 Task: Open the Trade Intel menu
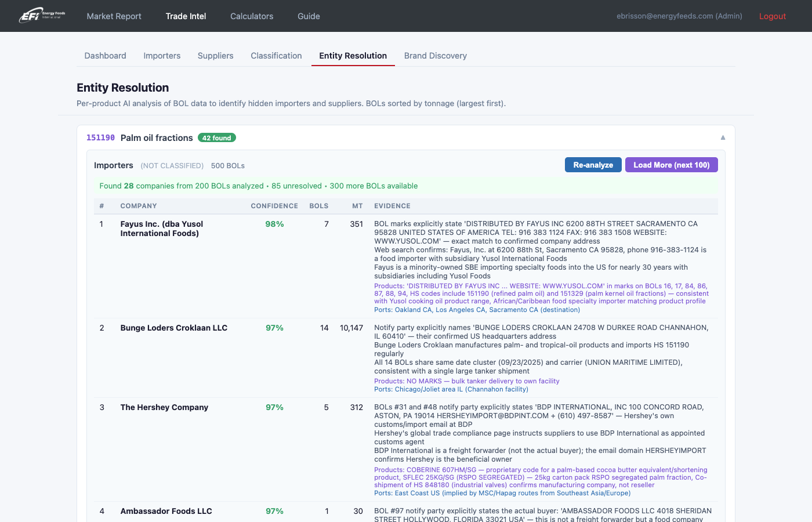(186, 16)
